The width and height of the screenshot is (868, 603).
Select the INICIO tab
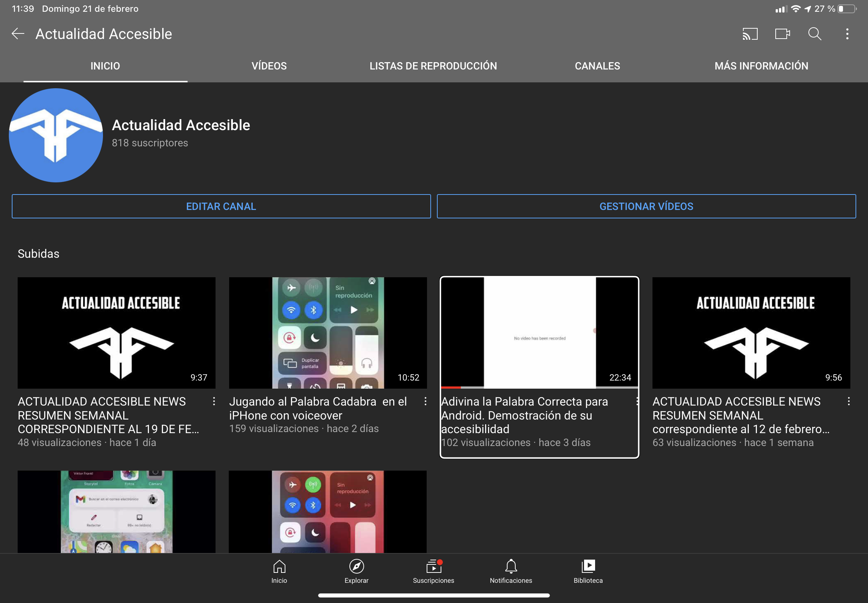tap(105, 66)
